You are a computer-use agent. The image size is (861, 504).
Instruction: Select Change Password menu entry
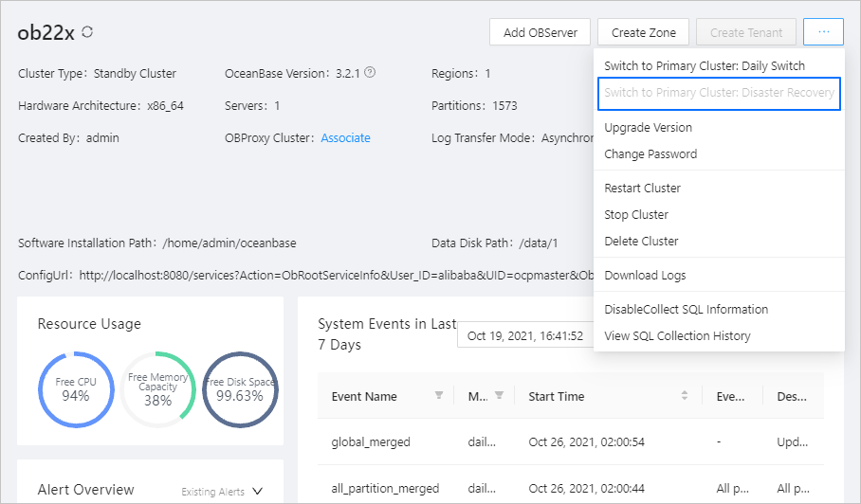(x=650, y=154)
